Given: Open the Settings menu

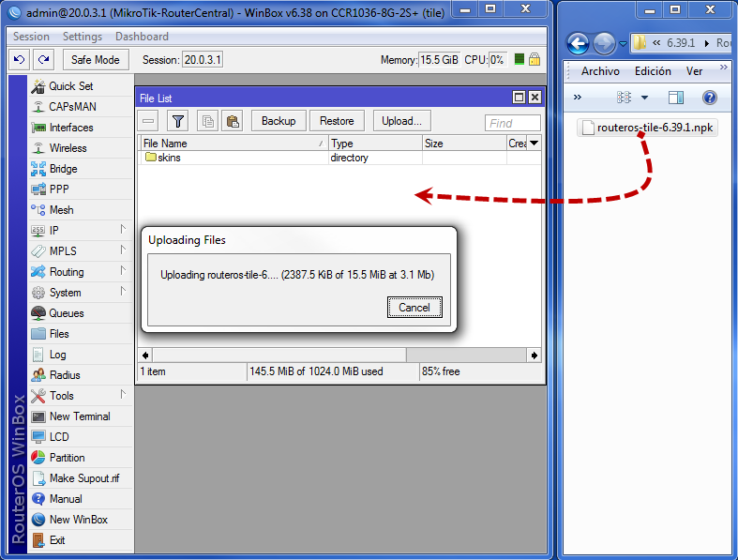Looking at the screenshot, I should tap(83, 37).
